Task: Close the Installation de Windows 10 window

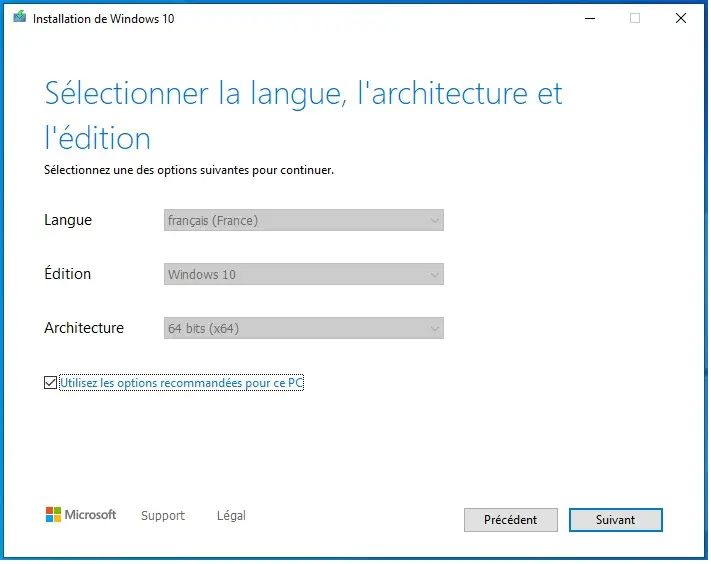Action: click(683, 19)
